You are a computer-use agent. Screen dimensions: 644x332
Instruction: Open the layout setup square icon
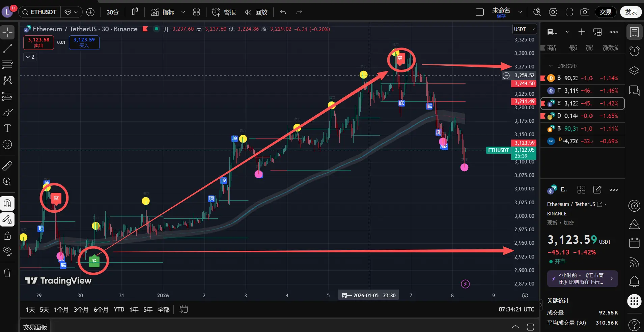(479, 12)
